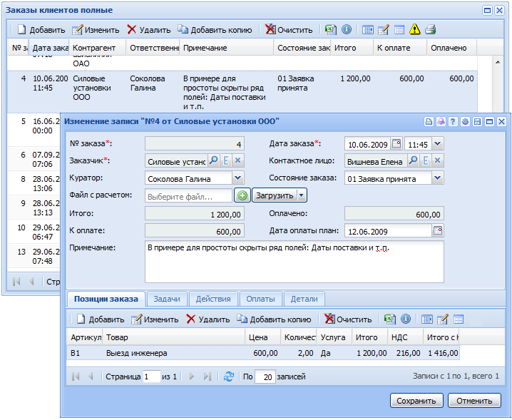This screenshot has width=512, height=420.
Task: Expand the Состояние заказа dropdown
Action: [438, 178]
